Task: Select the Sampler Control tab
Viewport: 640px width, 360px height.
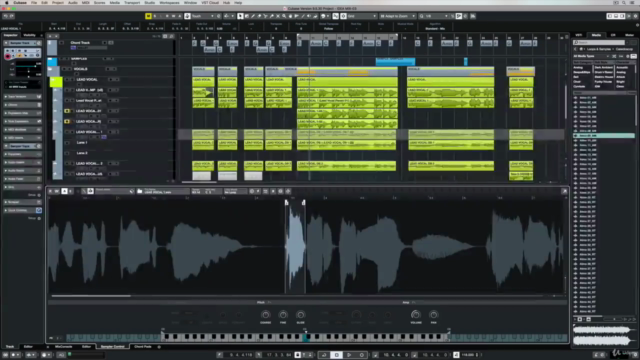Action: pos(113,347)
